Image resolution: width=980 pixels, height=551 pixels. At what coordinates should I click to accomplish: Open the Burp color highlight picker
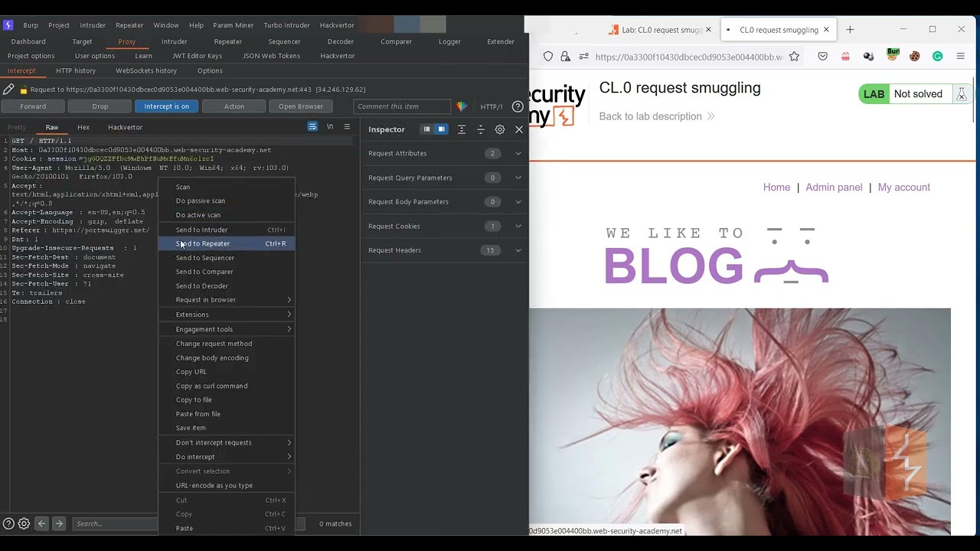coord(462,106)
